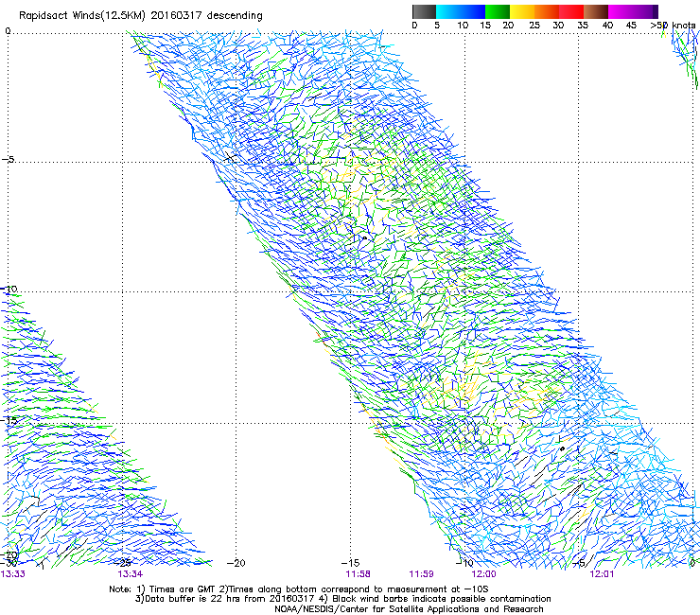
Task: Click the purple '12:01' time label
Action: click(602, 574)
